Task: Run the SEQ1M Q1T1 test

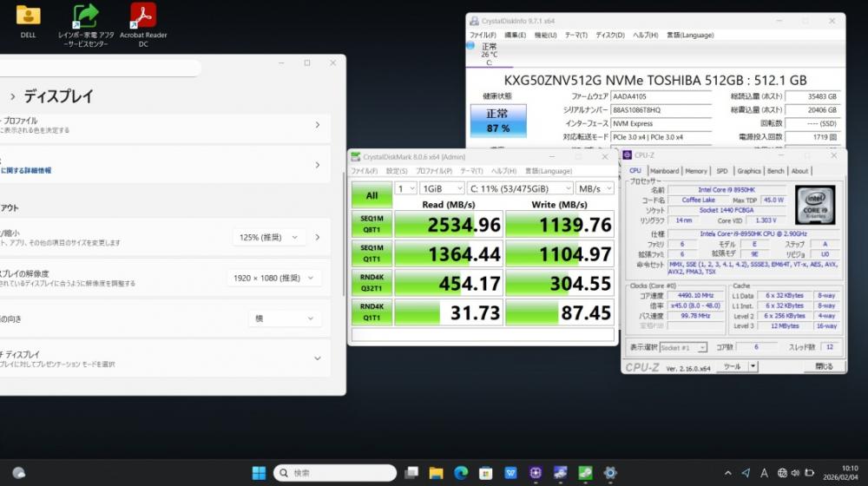Action: coord(372,253)
